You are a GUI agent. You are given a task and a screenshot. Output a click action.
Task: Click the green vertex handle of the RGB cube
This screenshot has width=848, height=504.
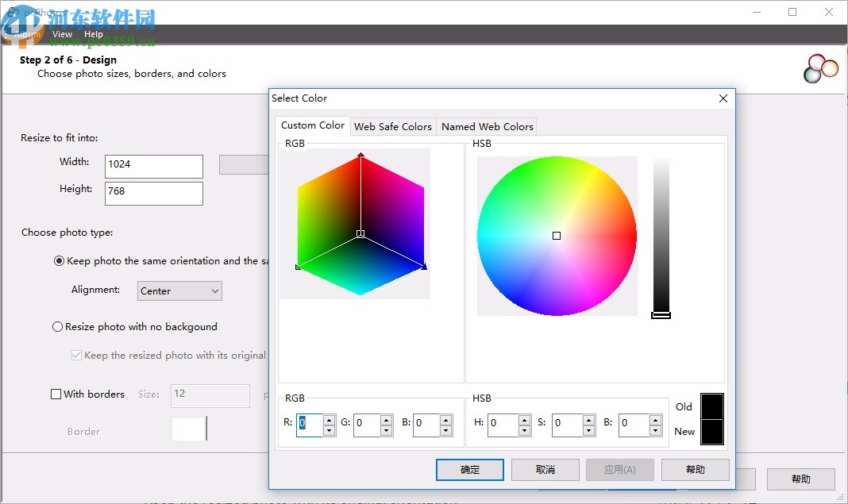tap(298, 267)
